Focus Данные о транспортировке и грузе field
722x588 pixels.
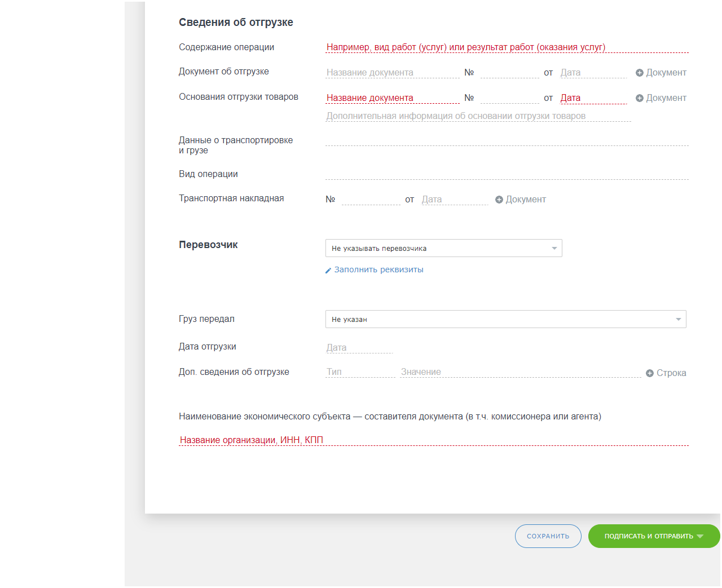click(507, 140)
